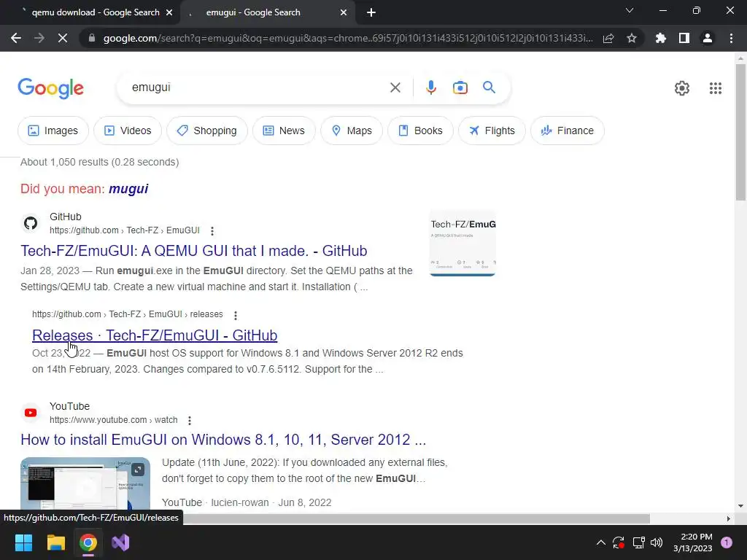Show hidden system tray icons
The height and width of the screenshot is (560, 747).
click(x=601, y=542)
